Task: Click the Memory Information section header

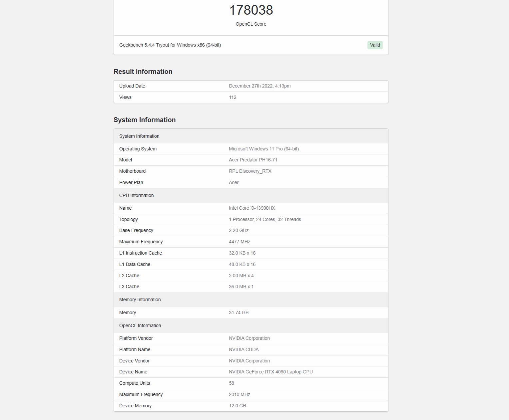Action: (x=251, y=300)
